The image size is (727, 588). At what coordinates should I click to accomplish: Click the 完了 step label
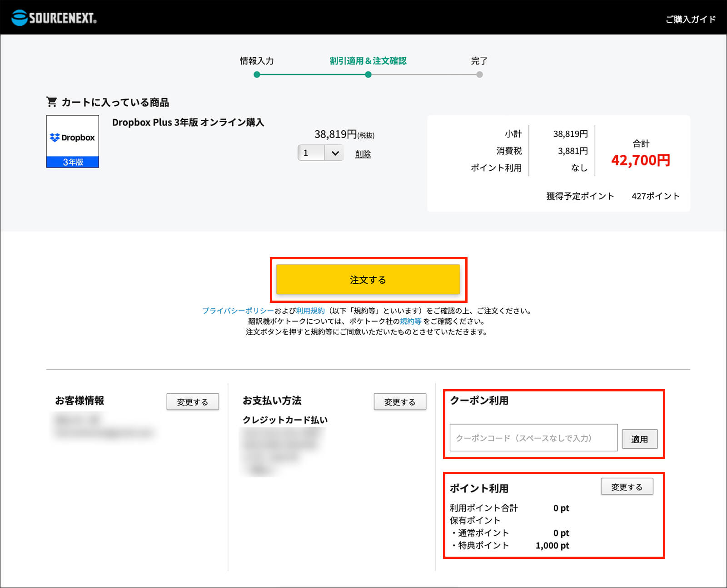(x=479, y=61)
